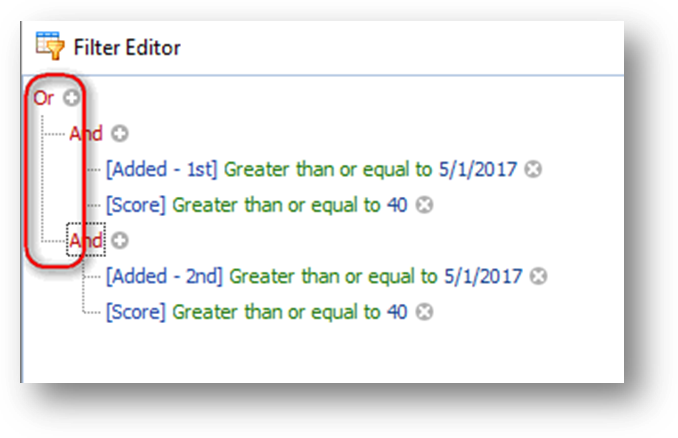Viewport: 678px width, 438px height.
Task: Edit the value 40 in last Score condition
Action: click(x=397, y=312)
